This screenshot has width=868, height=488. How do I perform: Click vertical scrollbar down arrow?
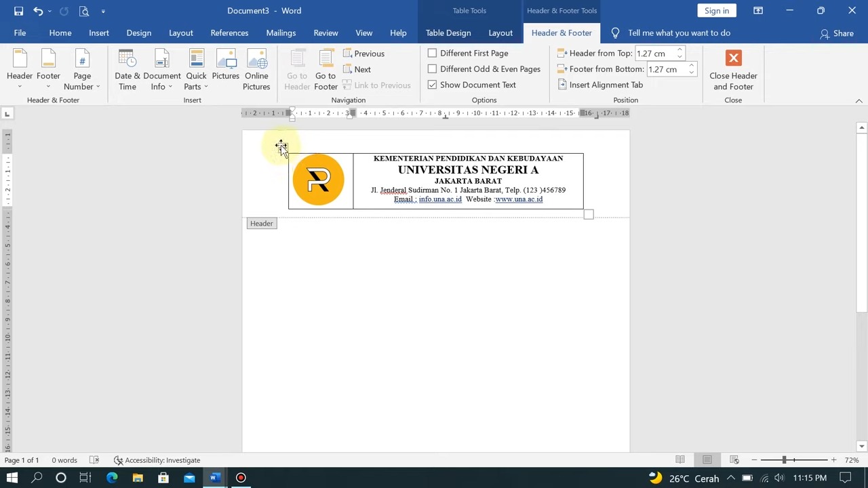click(x=862, y=446)
